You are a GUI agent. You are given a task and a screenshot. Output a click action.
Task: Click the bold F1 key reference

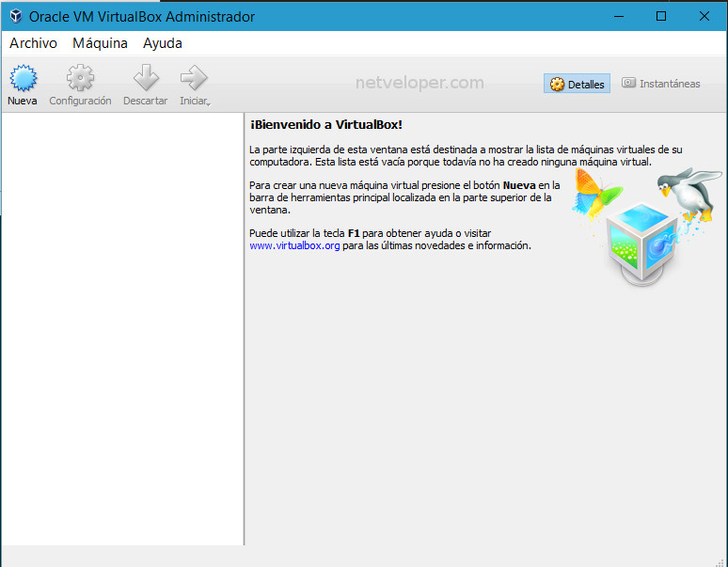354,233
